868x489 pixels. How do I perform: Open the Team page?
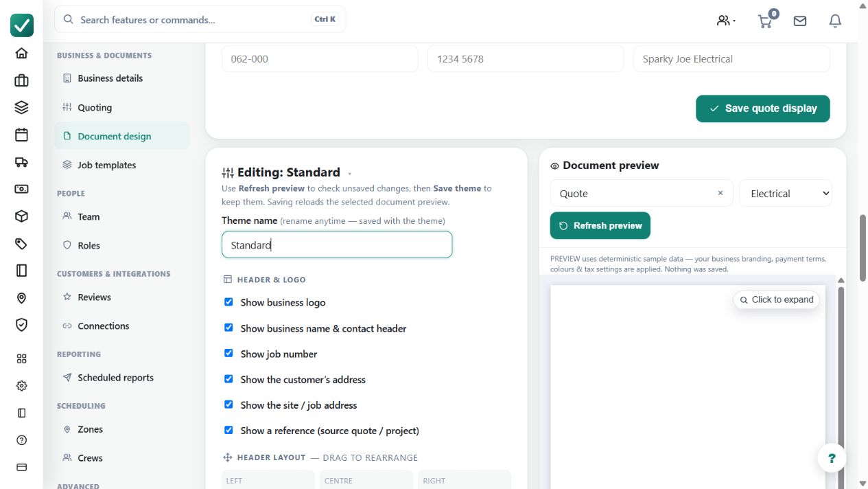pyautogui.click(x=122, y=216)
